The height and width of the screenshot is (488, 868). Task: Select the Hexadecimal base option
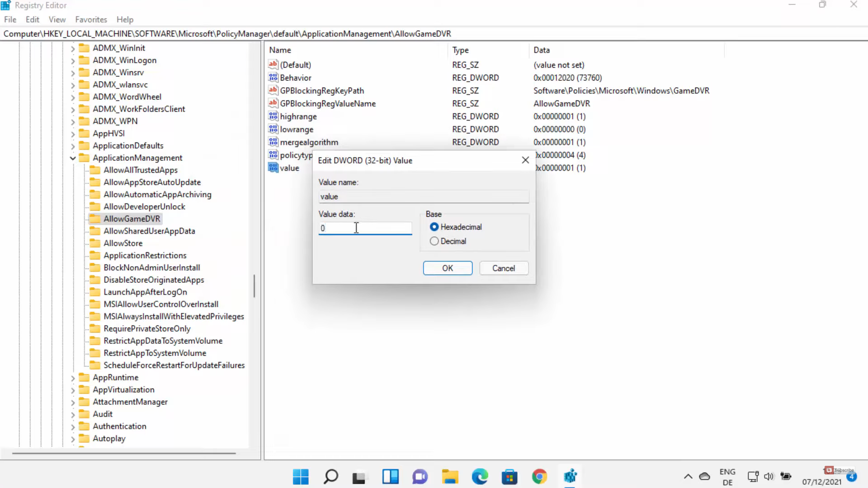point(434,227)
